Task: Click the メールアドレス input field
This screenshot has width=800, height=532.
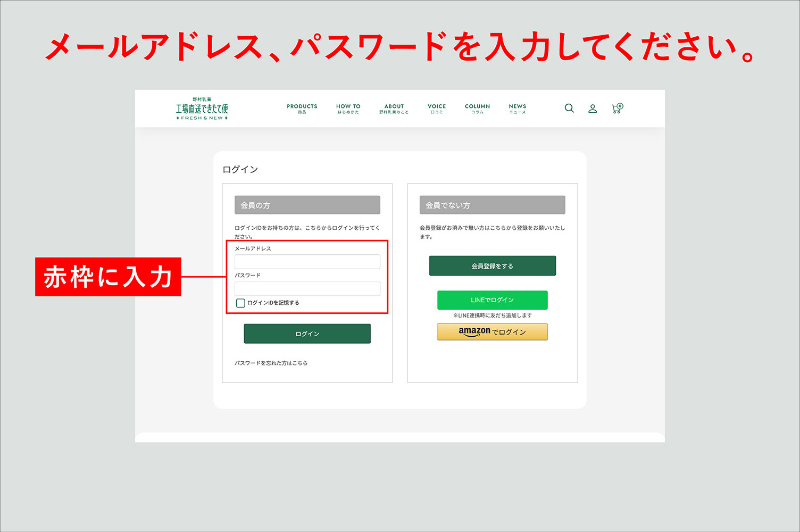Action: tap(307, 262)
